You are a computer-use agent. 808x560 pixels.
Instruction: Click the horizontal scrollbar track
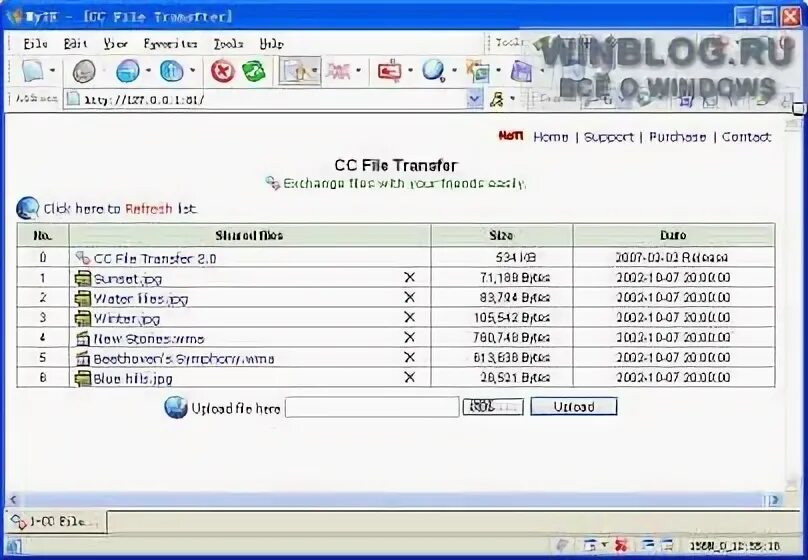click(392, 499)
